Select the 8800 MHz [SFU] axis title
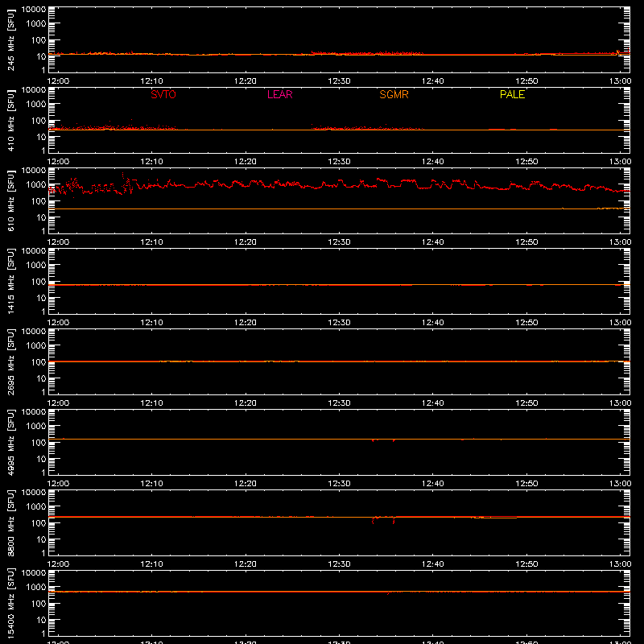The width and height of the screenshot is (644, 644). point(10,522)
